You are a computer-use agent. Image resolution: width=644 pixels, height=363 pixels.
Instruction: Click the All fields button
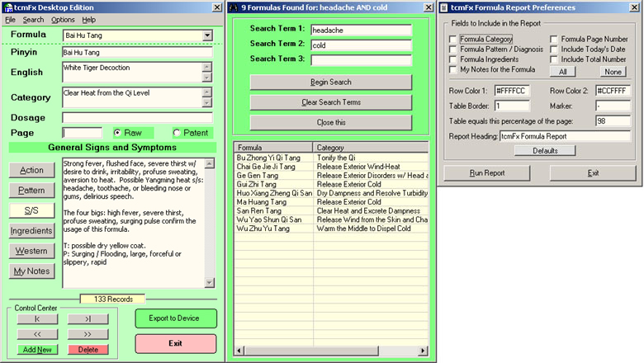pos(563,72)
